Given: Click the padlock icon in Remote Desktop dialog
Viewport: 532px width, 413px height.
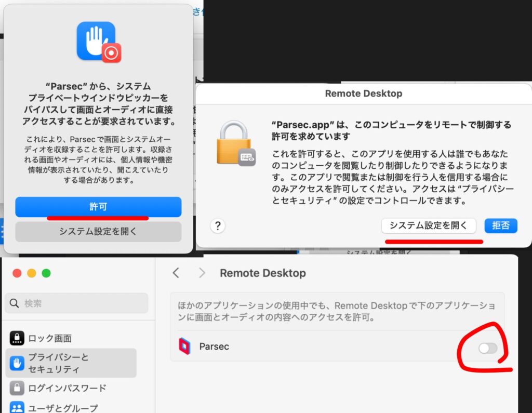Looking at the screenshot, I should (235, 143).
